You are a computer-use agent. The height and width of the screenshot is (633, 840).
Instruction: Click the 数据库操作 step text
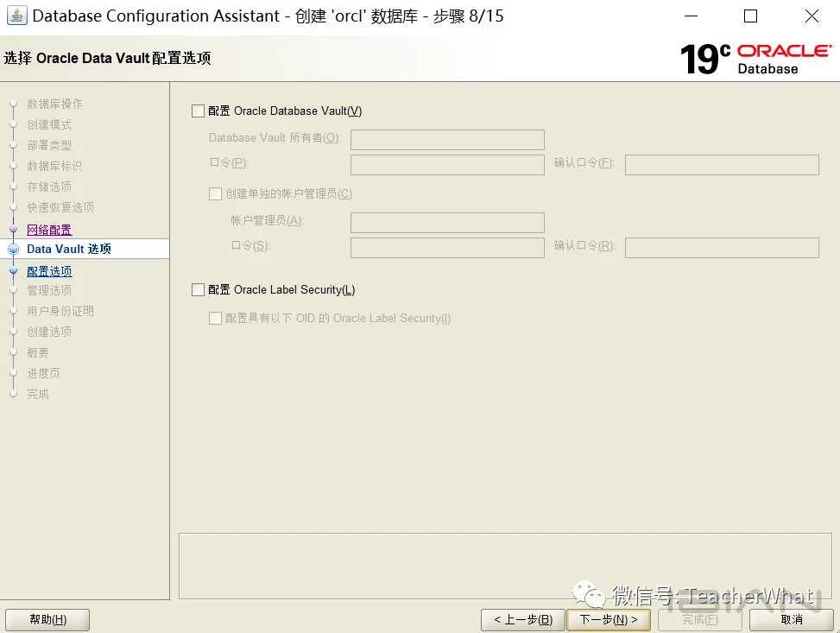(x=54, y=104)
